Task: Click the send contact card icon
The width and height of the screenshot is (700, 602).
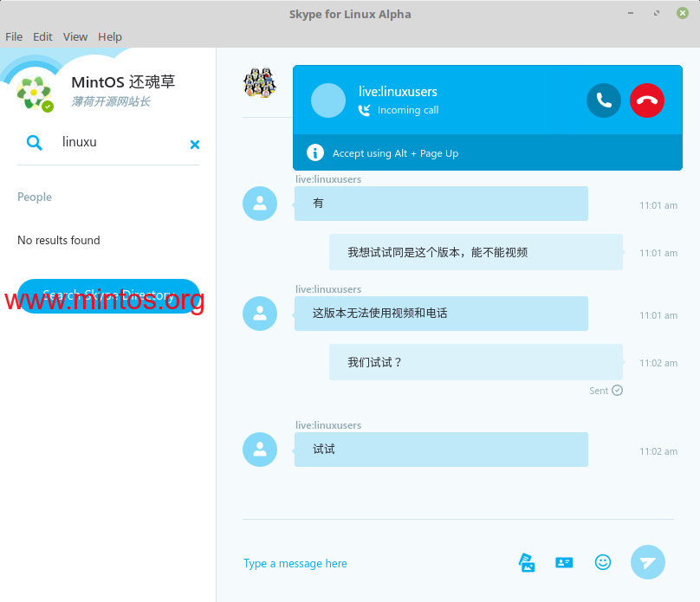Action: (x=564, y=562)
